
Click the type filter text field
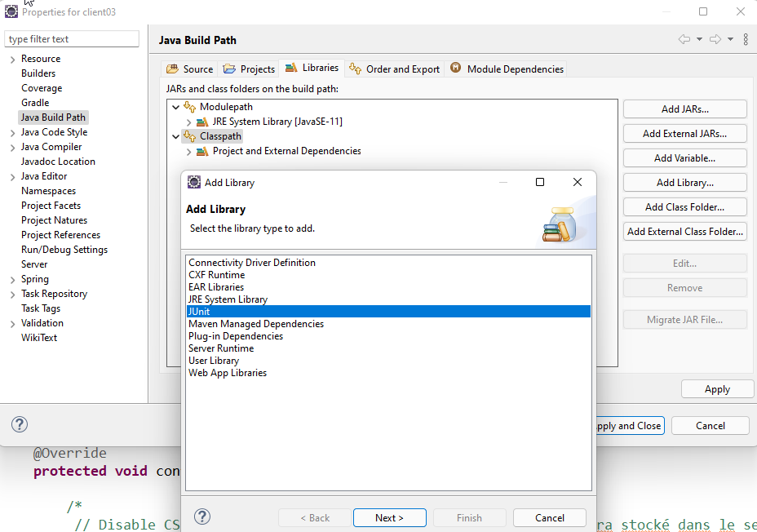click(x=73, y=39)
